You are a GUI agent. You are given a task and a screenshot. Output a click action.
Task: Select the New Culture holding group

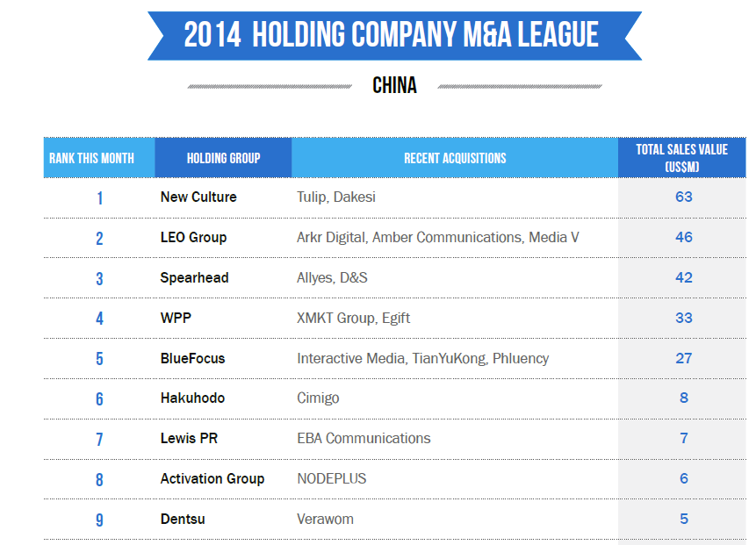pos(198,197)
